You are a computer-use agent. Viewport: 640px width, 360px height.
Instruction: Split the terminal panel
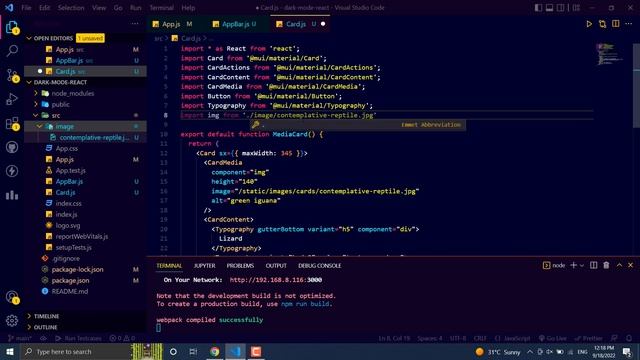(593, 265)
